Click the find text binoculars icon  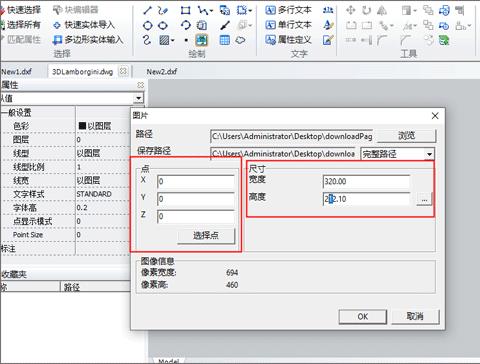point(328,10)
